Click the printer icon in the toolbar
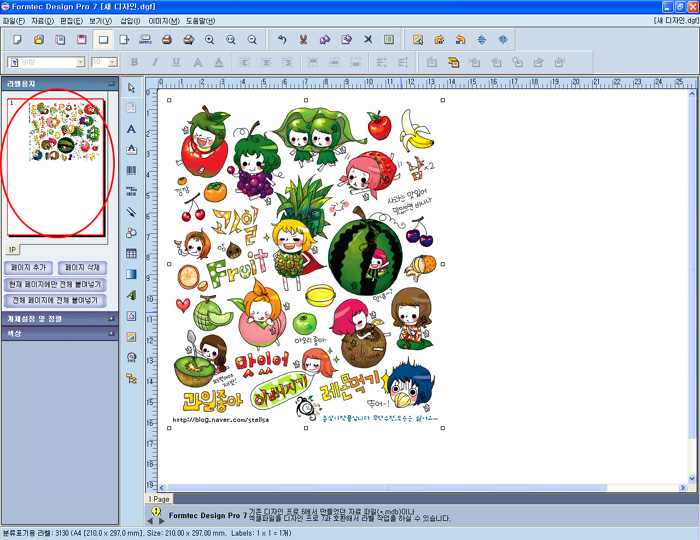The width and height of the screenshot is (700, 540). [x=167, y=40]
